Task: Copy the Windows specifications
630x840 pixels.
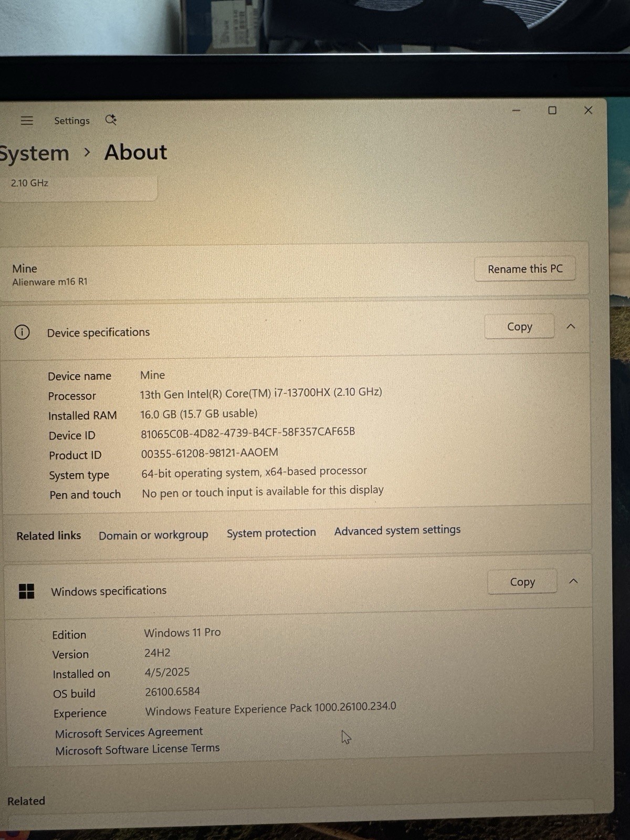Action: click(522, 582)
